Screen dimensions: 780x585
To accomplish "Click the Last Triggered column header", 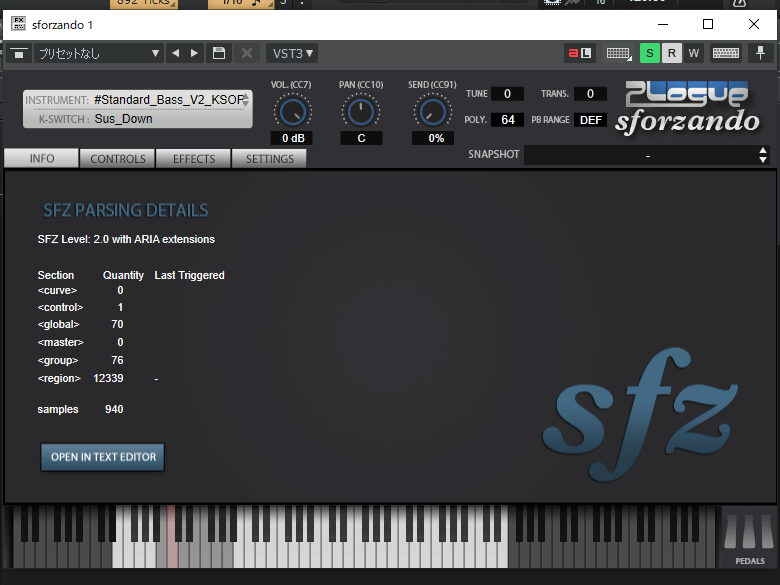I will [x=190, y=275].
